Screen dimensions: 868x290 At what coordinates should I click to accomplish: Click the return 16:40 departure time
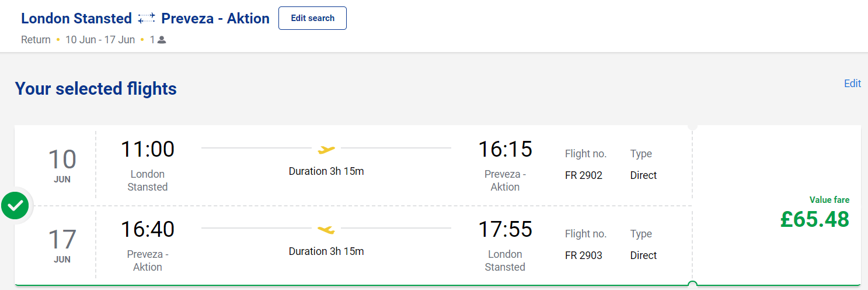click(x=148, y=229)
